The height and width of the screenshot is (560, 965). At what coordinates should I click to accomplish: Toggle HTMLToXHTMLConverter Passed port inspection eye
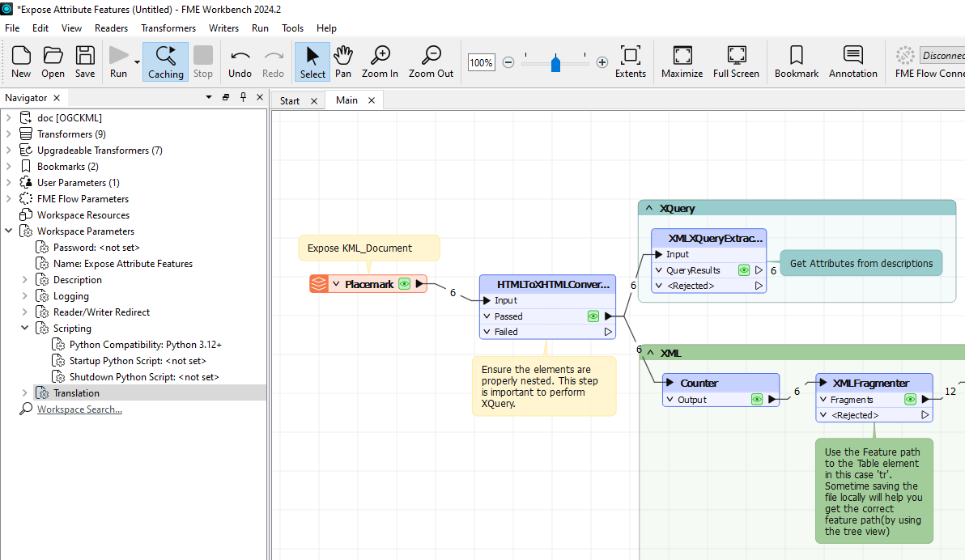(593, 316)
